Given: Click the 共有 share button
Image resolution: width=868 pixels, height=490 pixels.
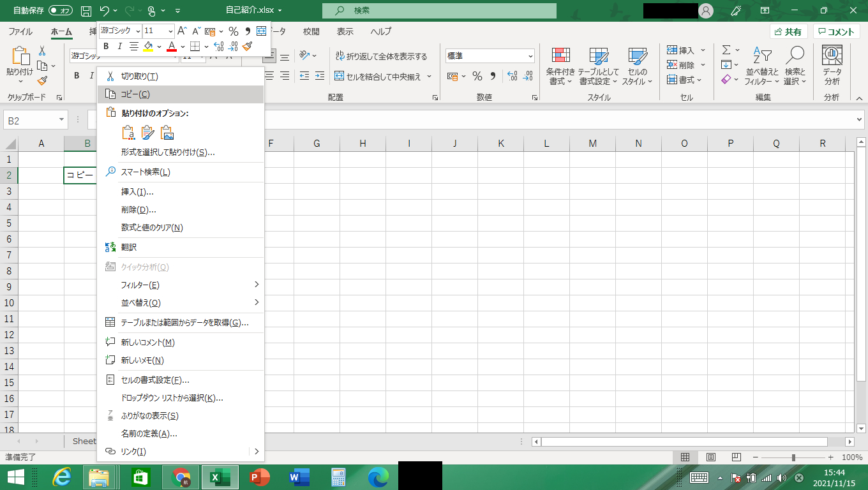Looking at the screenshot, I should point(789,32).
